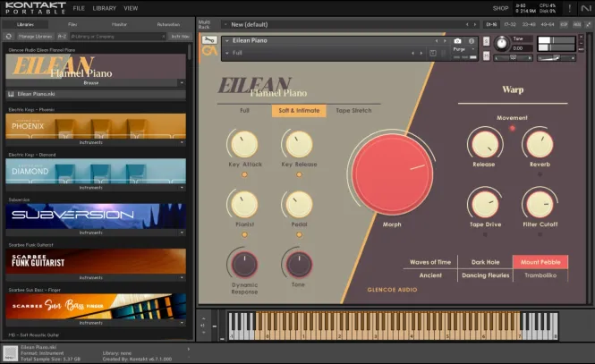The image size is (595, 364).
Task: Click the Glencoe Audio GA logo icon
Action: tap(209, 51)
